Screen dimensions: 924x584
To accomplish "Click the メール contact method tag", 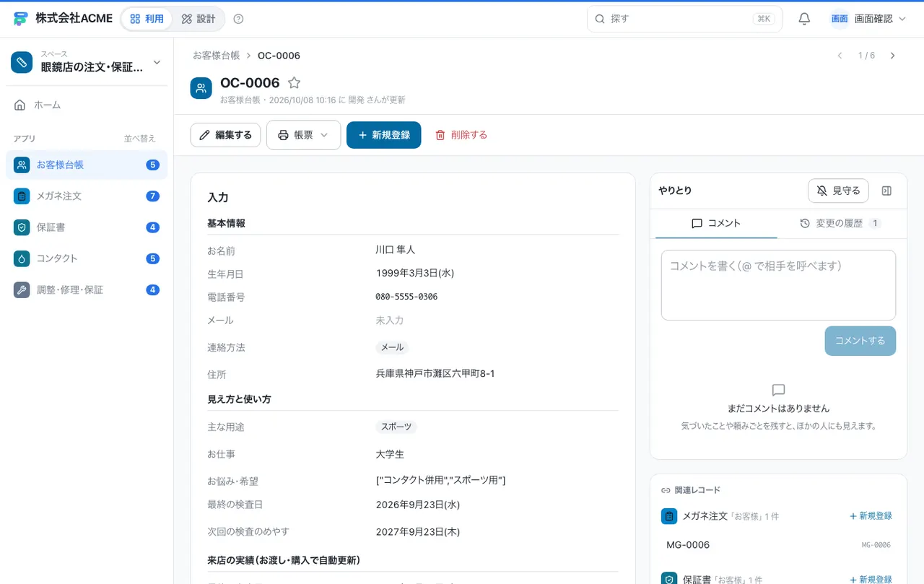I will coord(392,347).
